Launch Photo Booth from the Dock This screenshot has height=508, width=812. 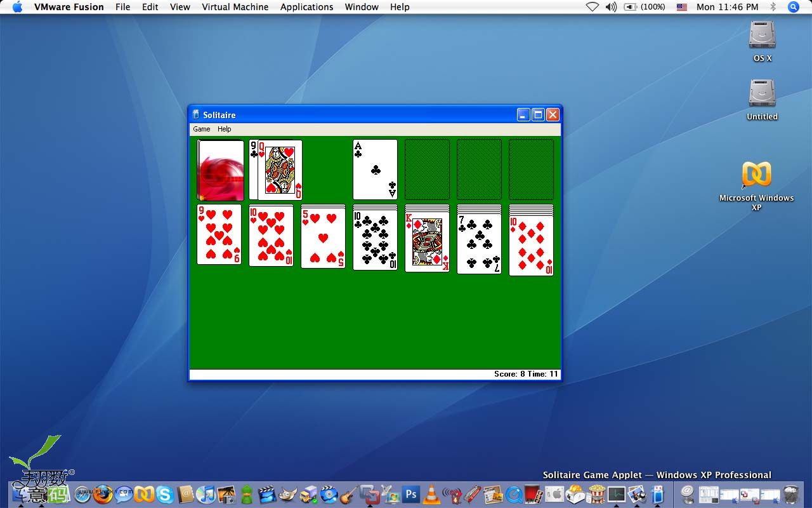tap(534, 494)
